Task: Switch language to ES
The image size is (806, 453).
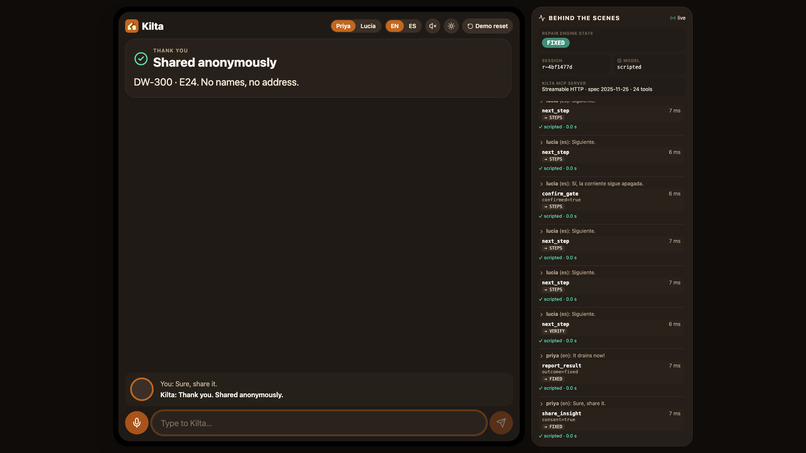Action: click(x=412, y=26)
